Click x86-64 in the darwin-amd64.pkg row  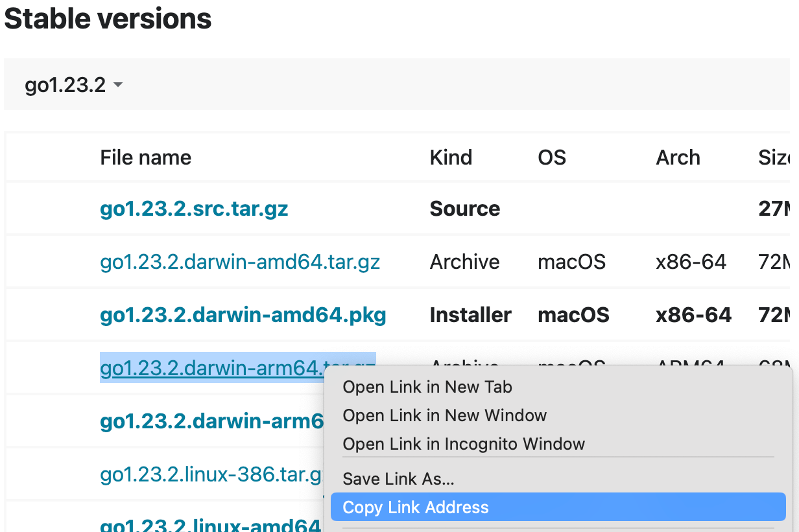click(x=694, y=315)
